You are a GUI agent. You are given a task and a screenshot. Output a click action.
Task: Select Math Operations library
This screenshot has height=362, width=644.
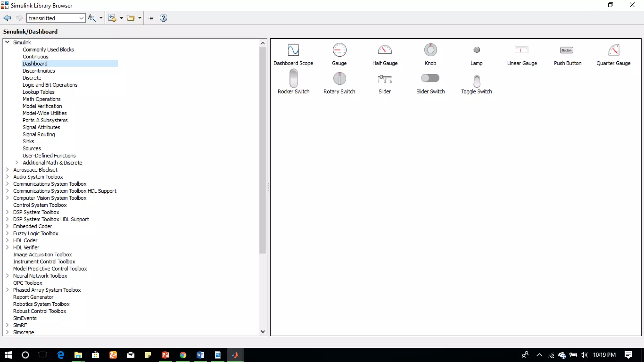[x=42, y=99]
